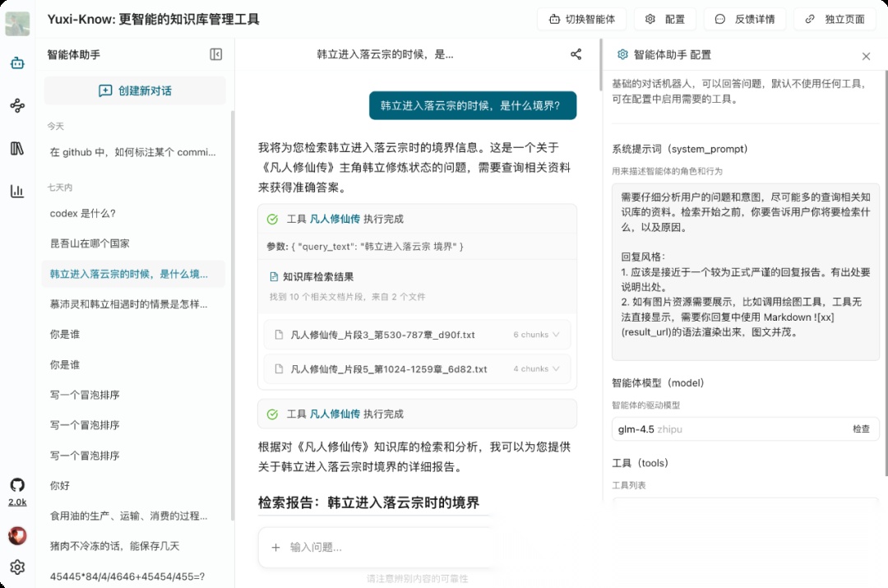Toggle the conversation list collapse control

tap(215, 54)
